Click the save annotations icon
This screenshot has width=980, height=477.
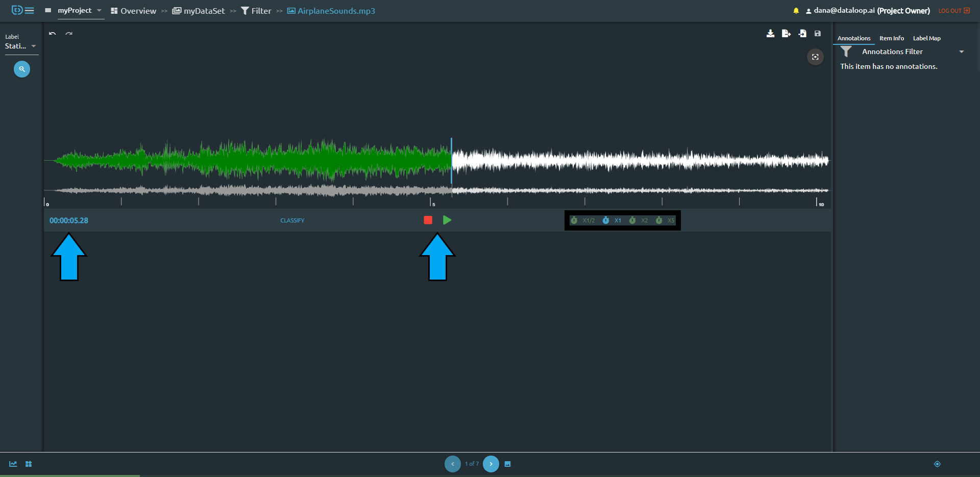[x=817, y=34]
